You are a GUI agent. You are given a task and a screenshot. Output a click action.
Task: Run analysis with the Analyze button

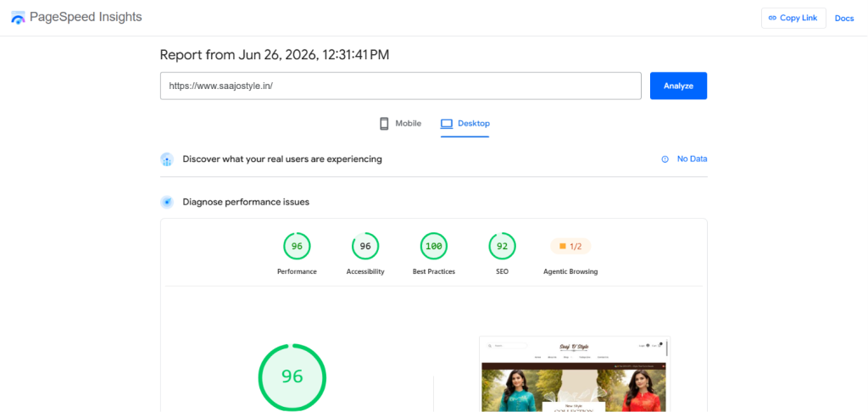(x=678, y=86)
